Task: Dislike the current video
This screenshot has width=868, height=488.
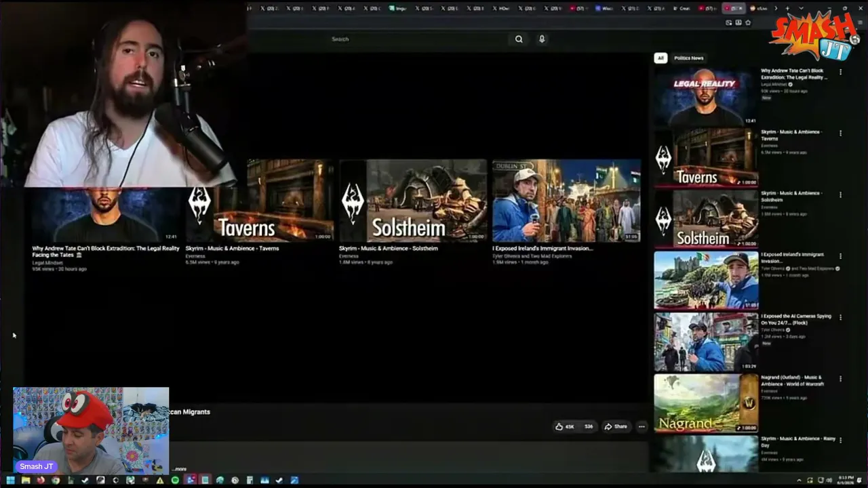Action: tap(589, 426)
